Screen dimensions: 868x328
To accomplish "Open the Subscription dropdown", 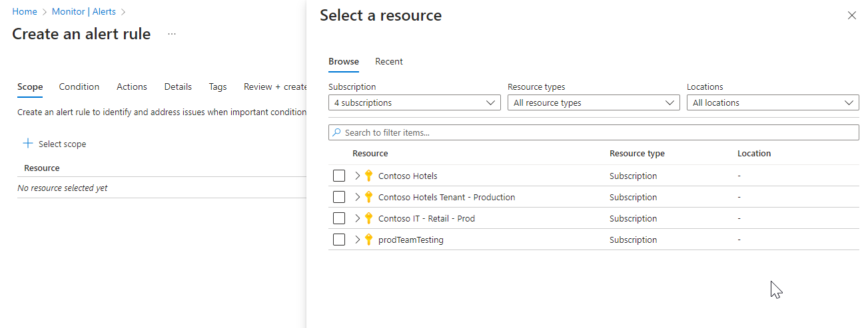I will click(414, 103).
